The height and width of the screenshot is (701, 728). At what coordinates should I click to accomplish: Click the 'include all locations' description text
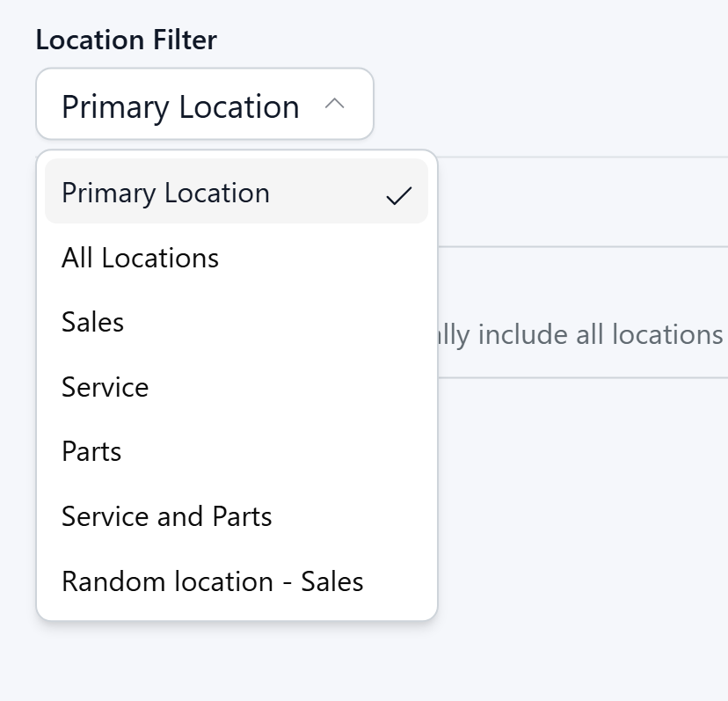coord(580,335)
